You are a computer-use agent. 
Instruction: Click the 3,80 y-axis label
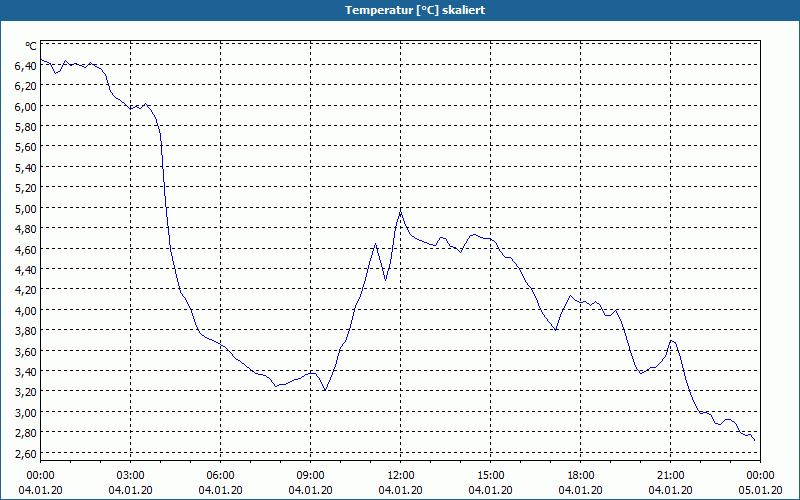pyautogui.click(x=26, y=331)
